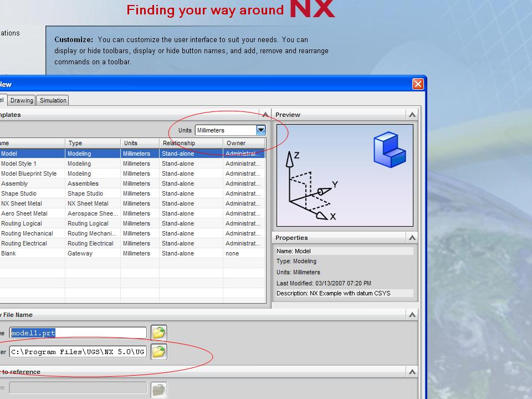Browse for file name using folder icon beside model1.prt
Viewport: 532px width, 399px height.
159,332
